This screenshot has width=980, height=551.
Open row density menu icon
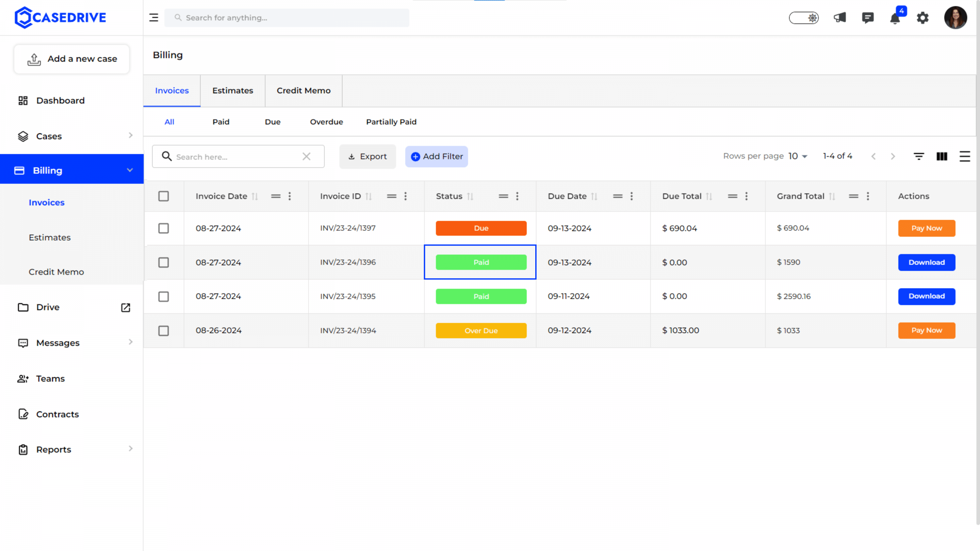click(964, 156)
